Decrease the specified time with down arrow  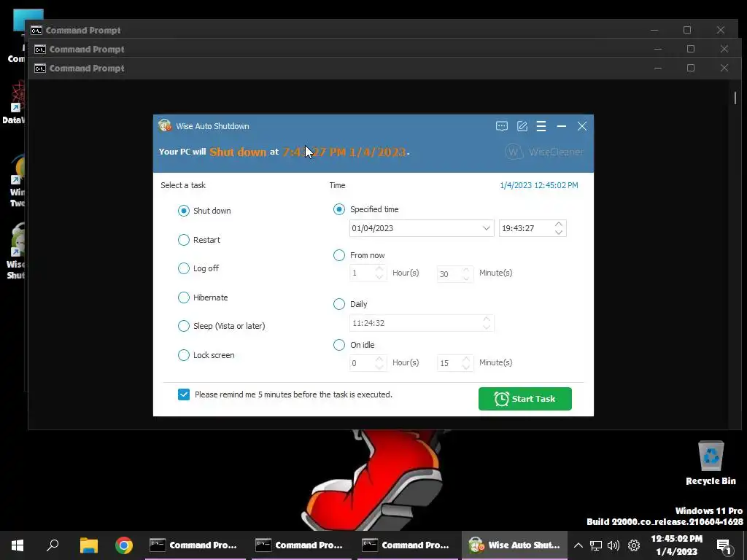559,232
